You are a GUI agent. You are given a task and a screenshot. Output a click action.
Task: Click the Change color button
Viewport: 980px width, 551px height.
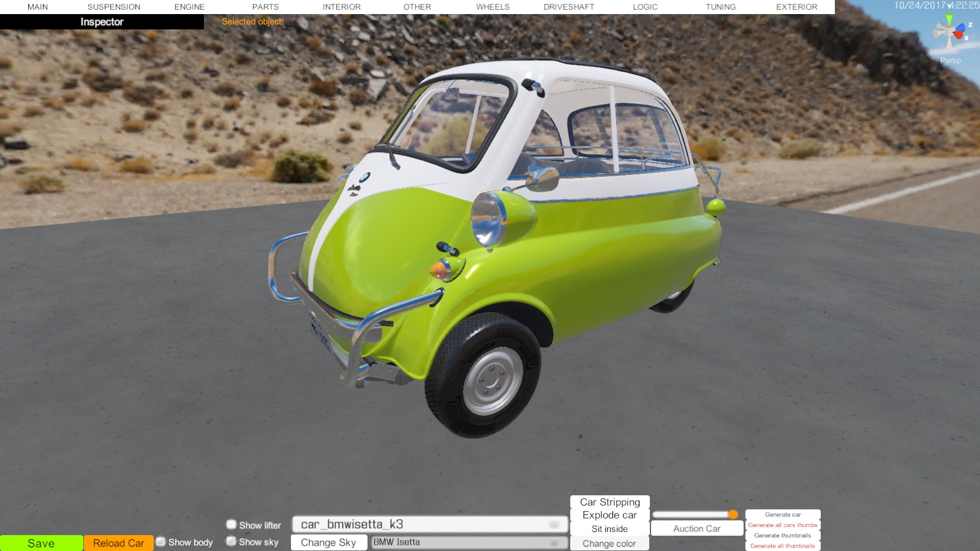(609, 544)
